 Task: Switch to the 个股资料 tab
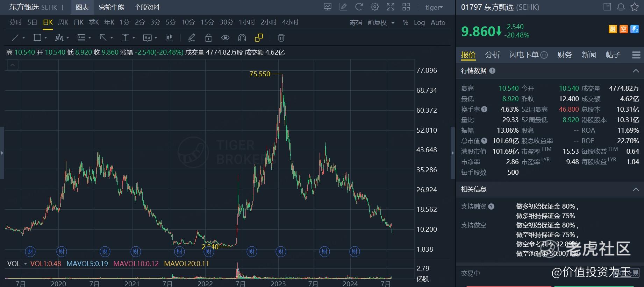pos(147,7)
